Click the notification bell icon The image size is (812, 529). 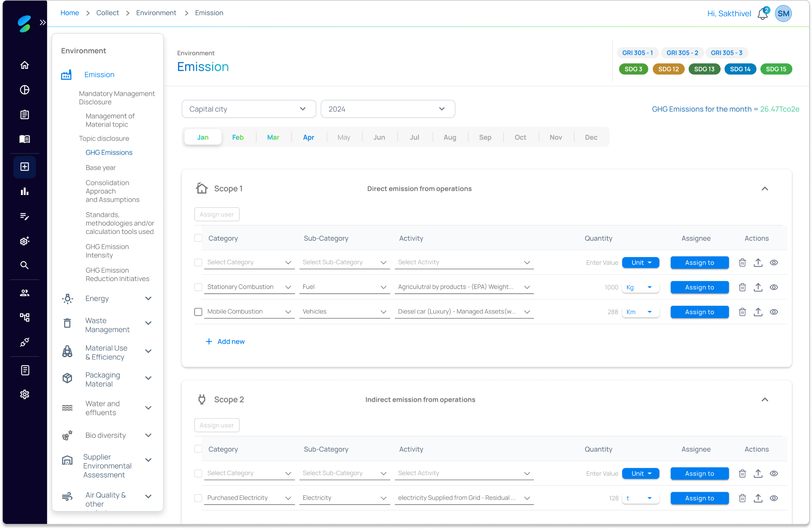point(762,14)
